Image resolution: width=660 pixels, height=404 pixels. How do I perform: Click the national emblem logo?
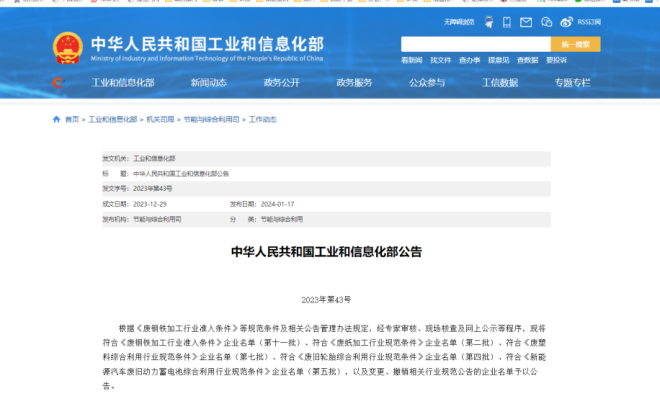[67, 47]
